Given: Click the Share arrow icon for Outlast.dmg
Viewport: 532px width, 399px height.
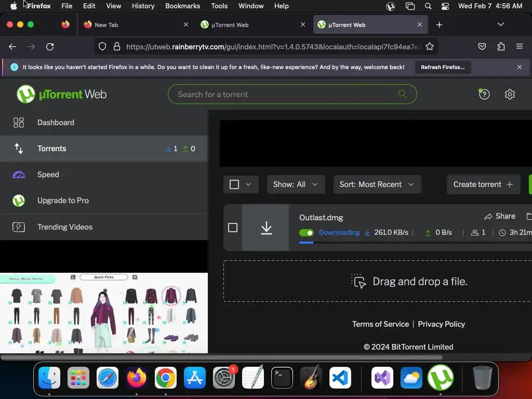Looking at the screenshot, I should coord(488,217).
